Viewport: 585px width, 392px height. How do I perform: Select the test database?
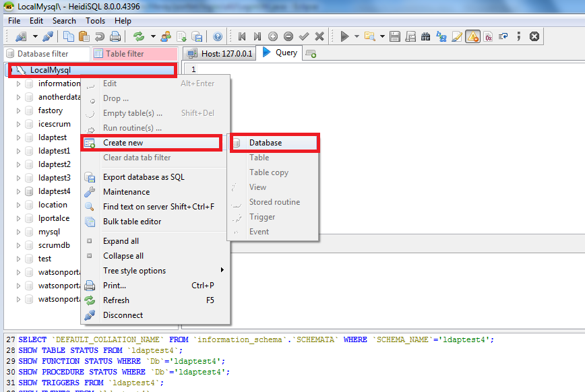click(x=44, y=259)
